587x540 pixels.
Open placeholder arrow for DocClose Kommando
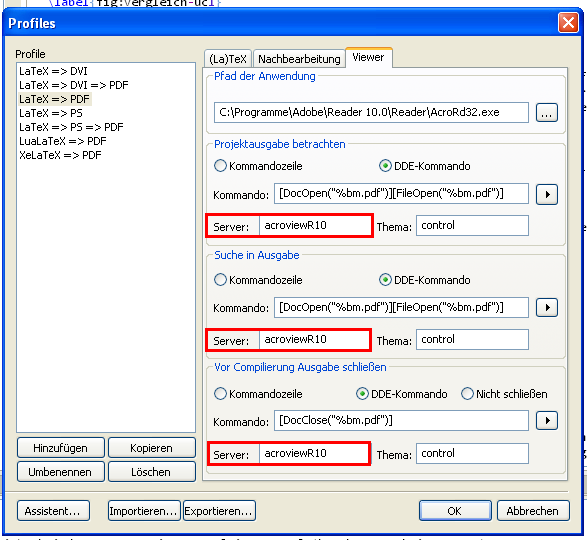click(547, 420)
